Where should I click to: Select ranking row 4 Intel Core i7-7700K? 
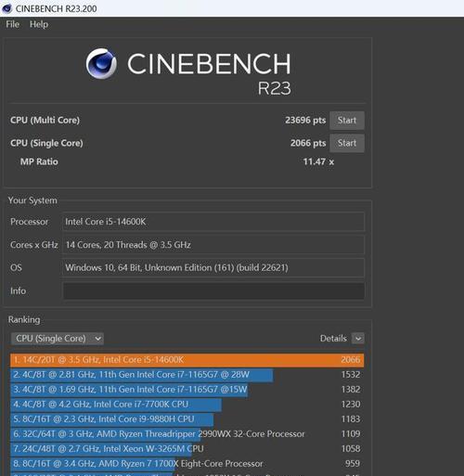point(187,405)
